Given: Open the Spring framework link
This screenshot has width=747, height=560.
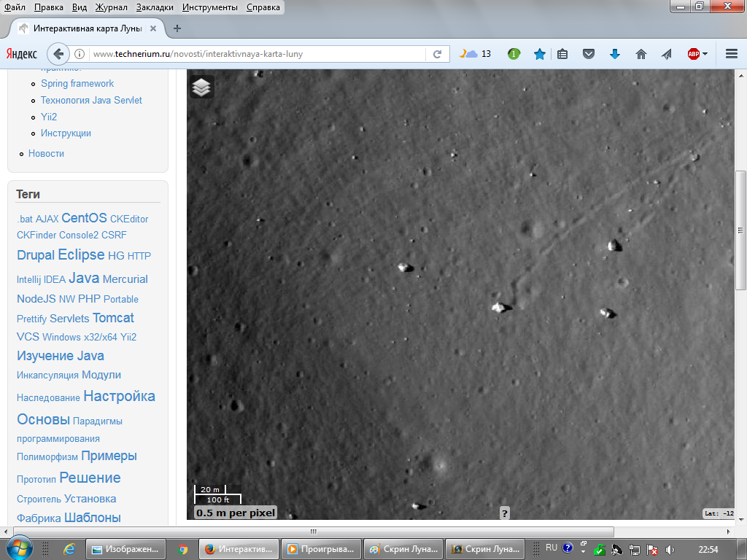Looking at the screenshot, I should point(77,83).
